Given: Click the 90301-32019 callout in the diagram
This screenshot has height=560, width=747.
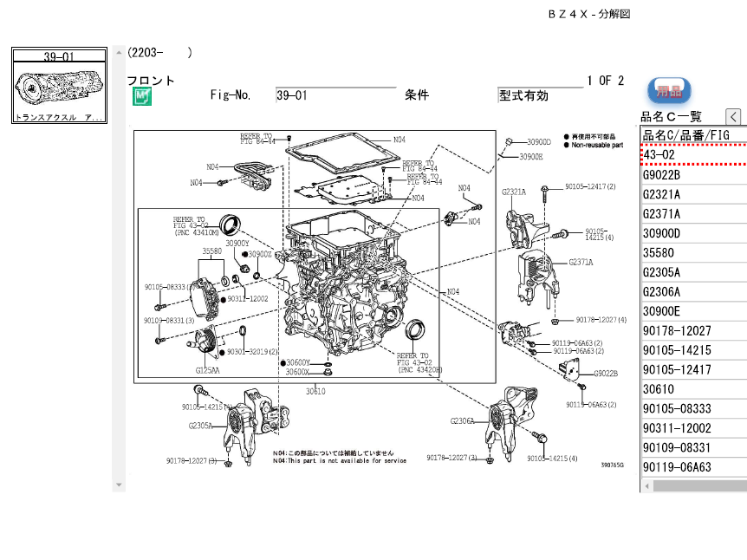Looking at the screenshot, I should [x=252, y=352].
